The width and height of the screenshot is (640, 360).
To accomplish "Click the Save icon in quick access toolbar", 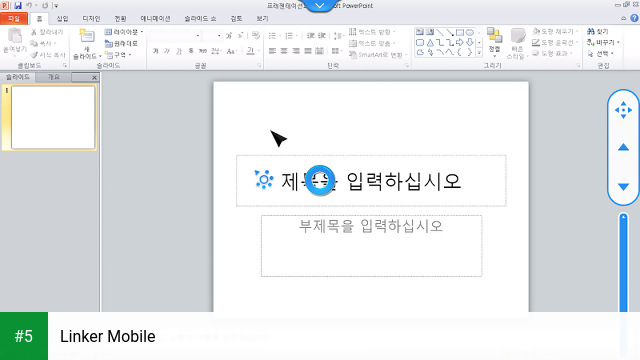I will [18, 5].
